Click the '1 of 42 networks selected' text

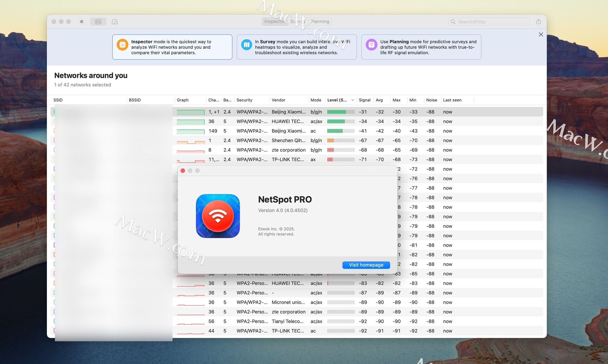[82, 85]
